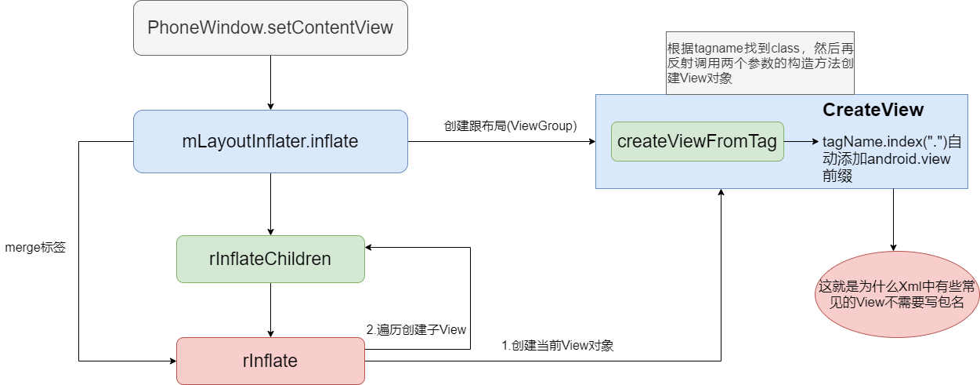Click the tagName.index android.view prefix text

point(886,160)
